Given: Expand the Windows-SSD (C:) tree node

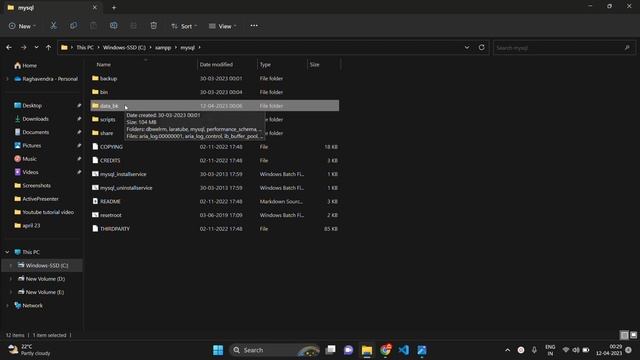Looking at the screenshot, I should point(11,265).
